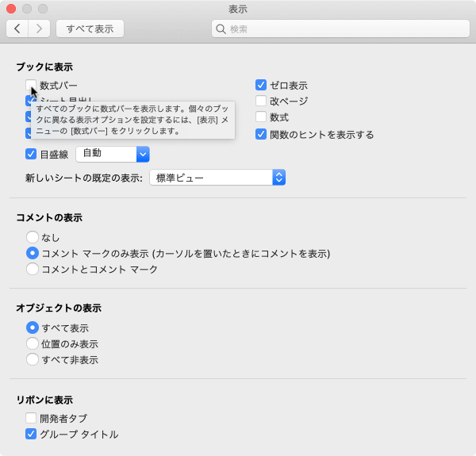Viewport: 476px width, 456px height.
Task: Click the すべて表示 button
Action: tap(90, 29)
